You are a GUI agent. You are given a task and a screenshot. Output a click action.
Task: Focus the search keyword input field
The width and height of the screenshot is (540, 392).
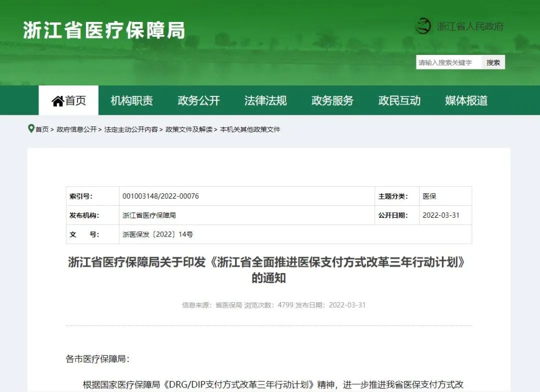coord(448,62)
